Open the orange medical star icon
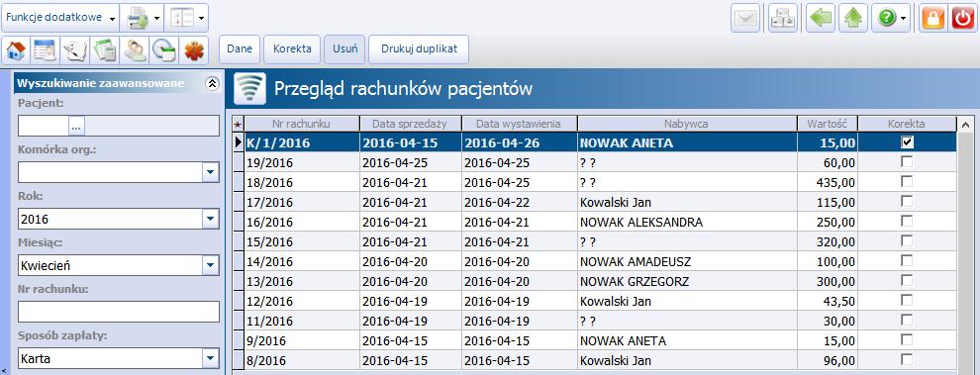The width and height of the screenshot is (980, 375). coord(194,50)
